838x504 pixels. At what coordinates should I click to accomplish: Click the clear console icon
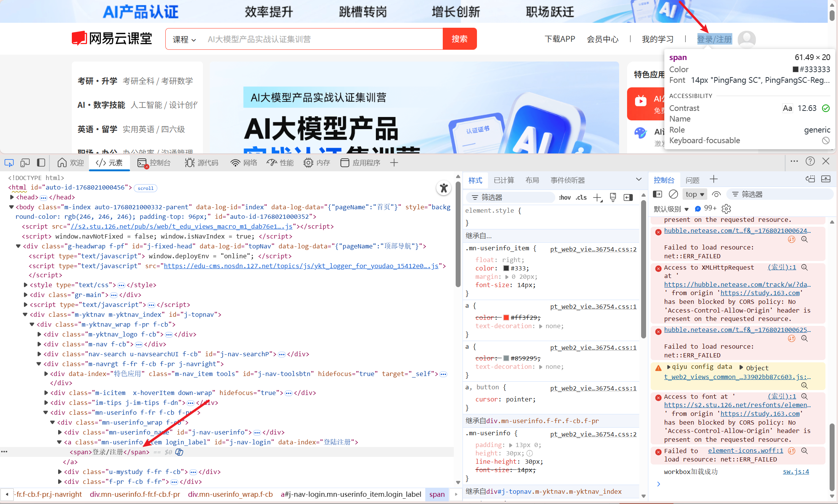[x=673, y=194]
